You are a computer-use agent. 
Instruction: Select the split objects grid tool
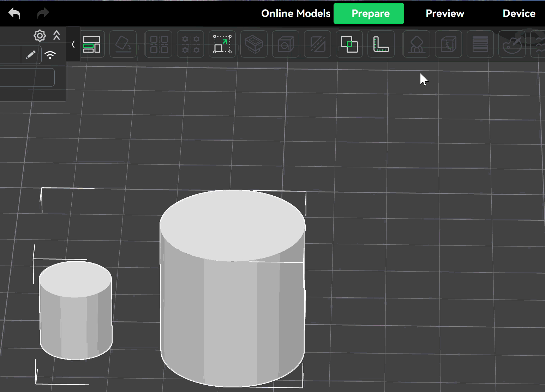click(159, 44)
